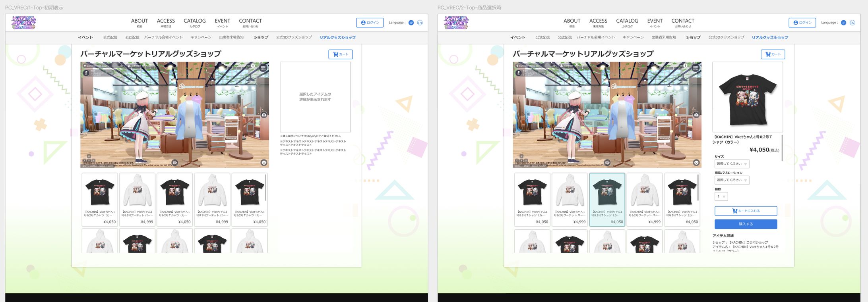Switch language to EN in right mockup
This screenshot has height=302, width=868.
tap(852, 23)
